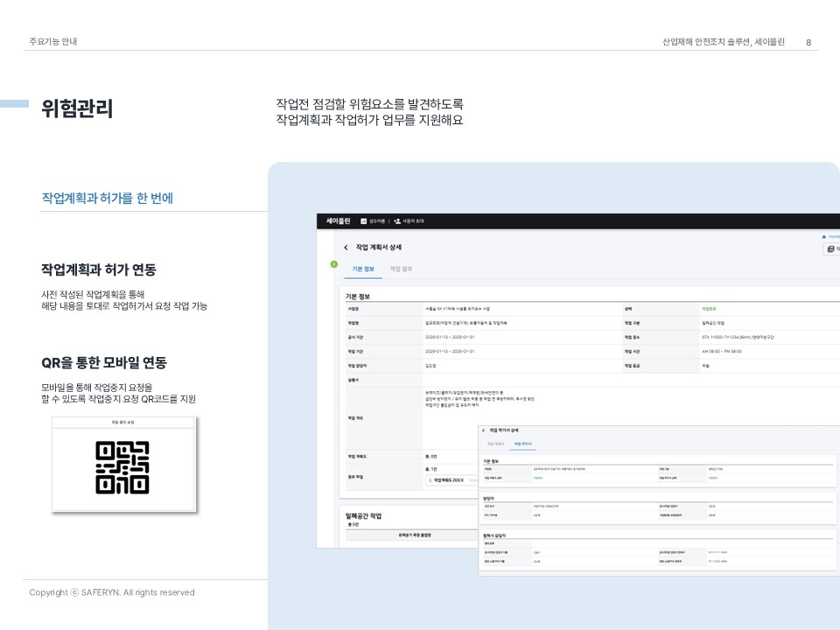Click the company icon in top bar
This screenshot has width=840, height=630.
pyautogui.click(x=364, y=221)
